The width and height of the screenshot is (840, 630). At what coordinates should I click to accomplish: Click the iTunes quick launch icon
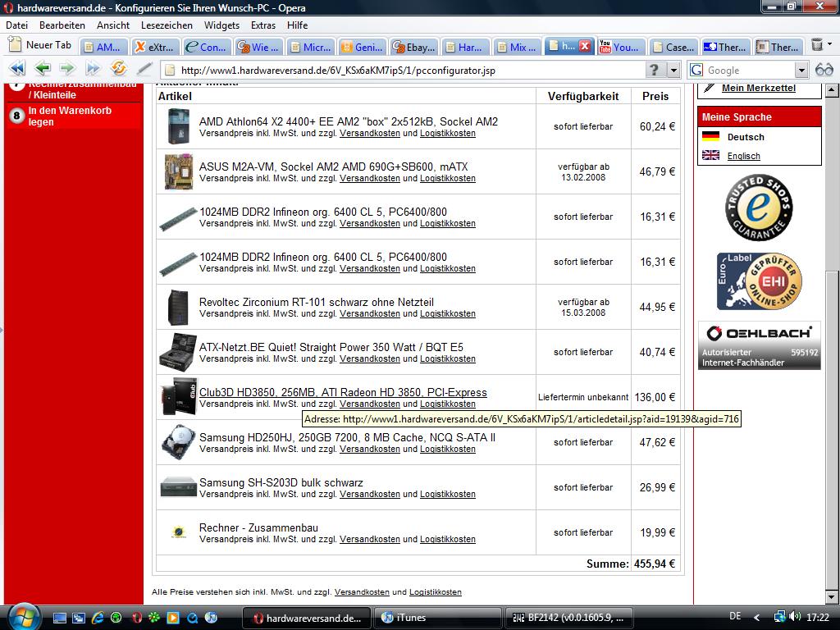tap(212, 618)
